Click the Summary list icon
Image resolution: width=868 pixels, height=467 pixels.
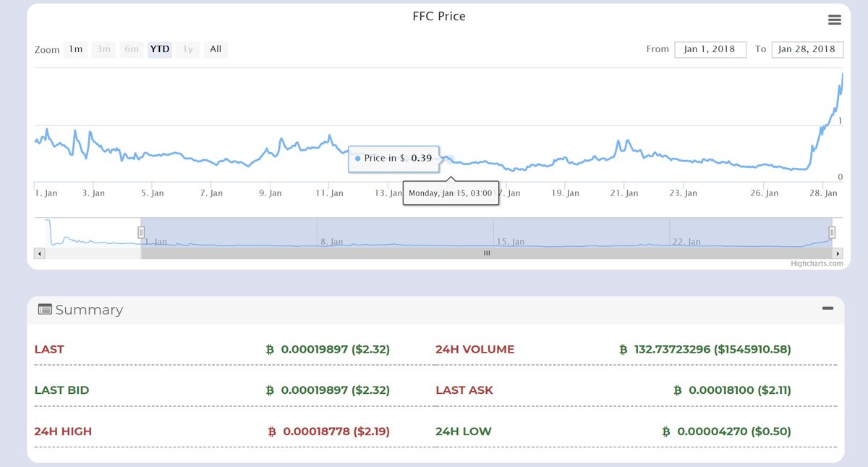45,310
